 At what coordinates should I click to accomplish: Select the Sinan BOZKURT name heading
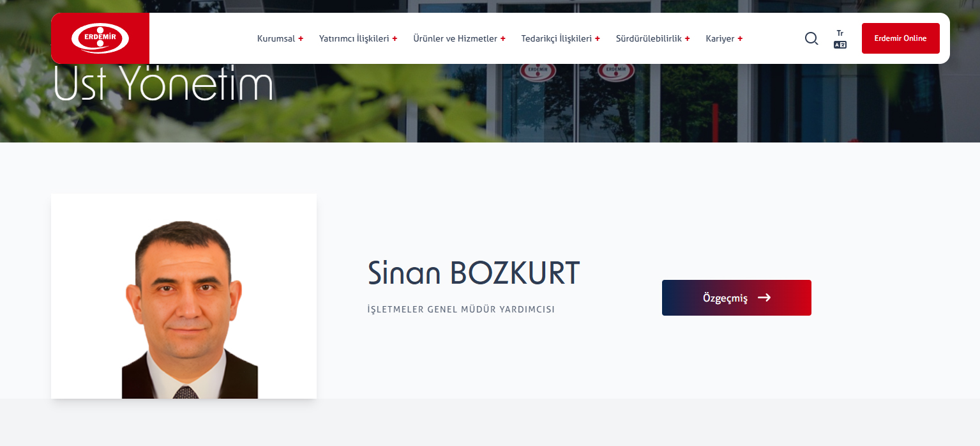tap(474, 273)
